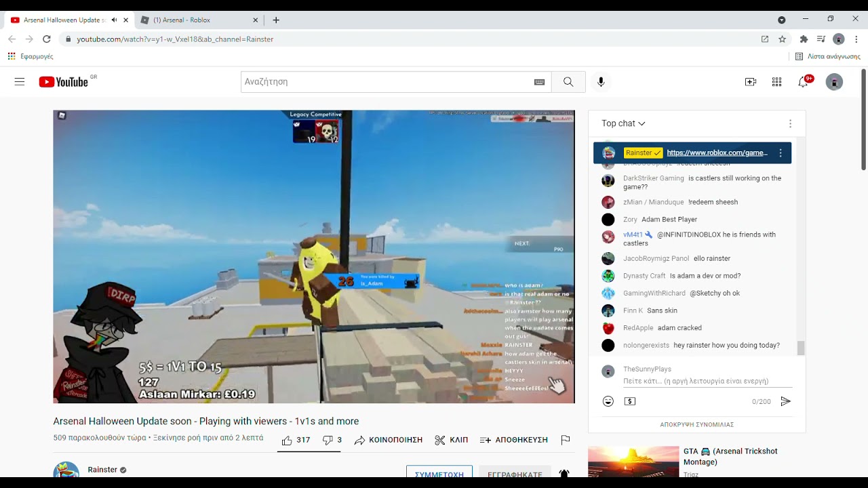Open the Λίστα ανάγνωσης reading list
Image resolution: width=868 pixels, height=488 pixels.
click(827, 56)
